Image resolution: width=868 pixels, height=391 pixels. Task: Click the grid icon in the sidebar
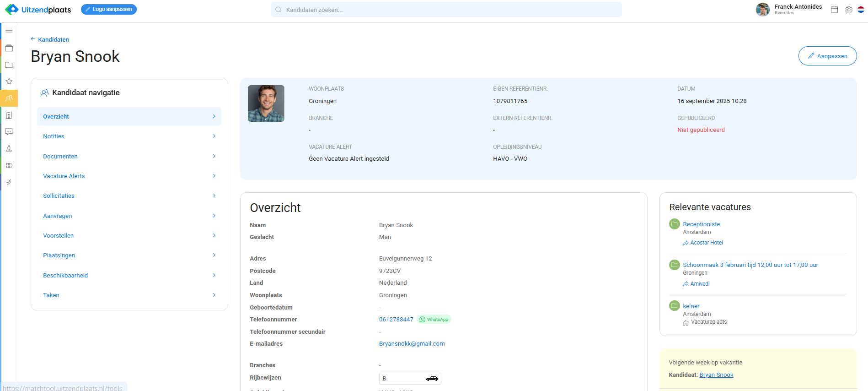click(9, 166)
